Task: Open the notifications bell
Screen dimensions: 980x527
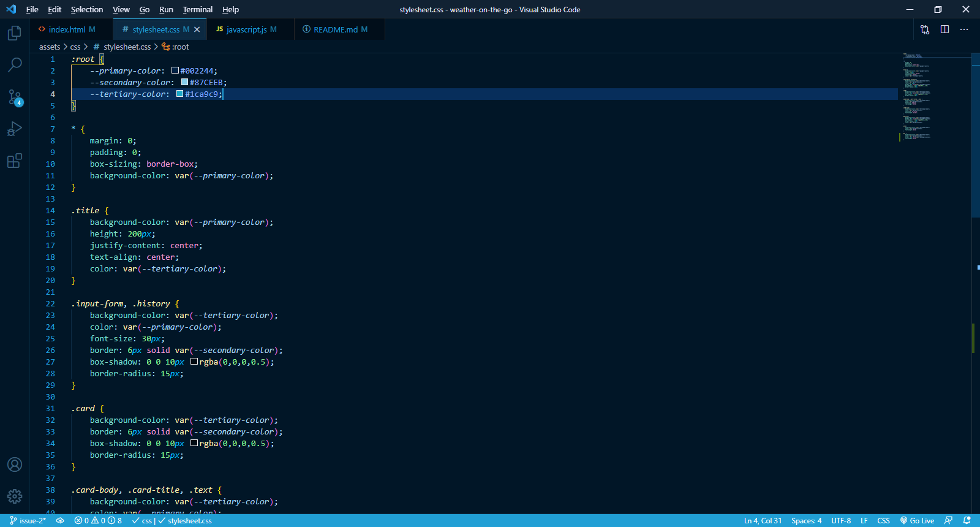Action: pos(967,521)
